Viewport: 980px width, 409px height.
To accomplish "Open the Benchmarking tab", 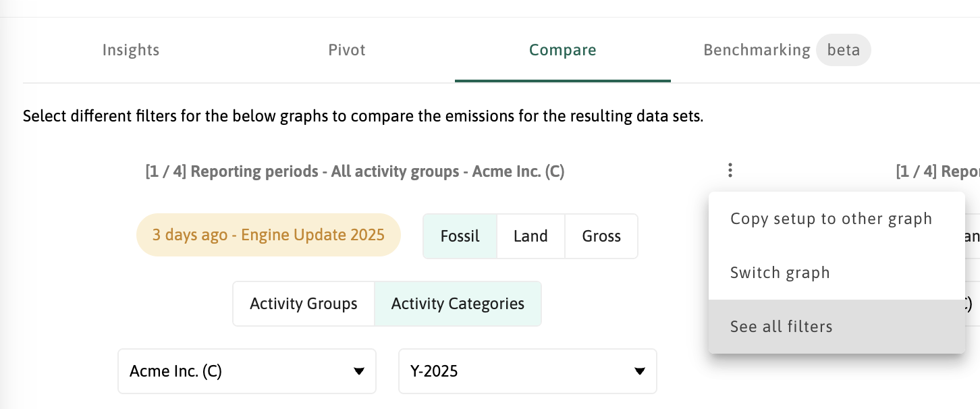I will click(757, 51).
